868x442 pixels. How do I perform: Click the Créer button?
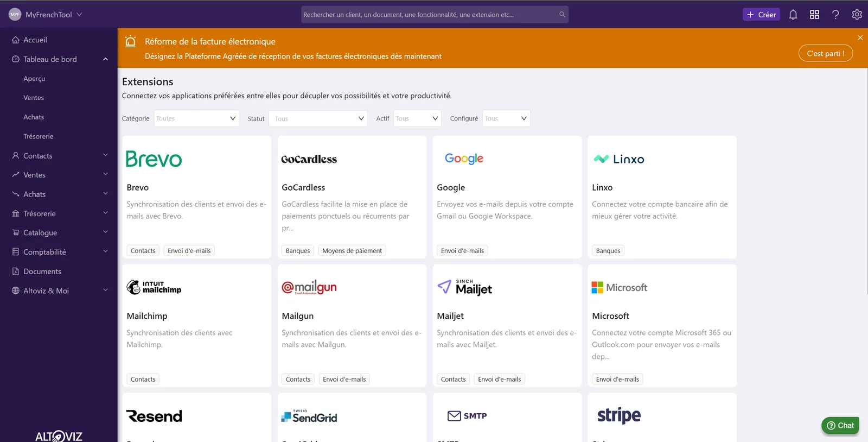coord(761,15)
